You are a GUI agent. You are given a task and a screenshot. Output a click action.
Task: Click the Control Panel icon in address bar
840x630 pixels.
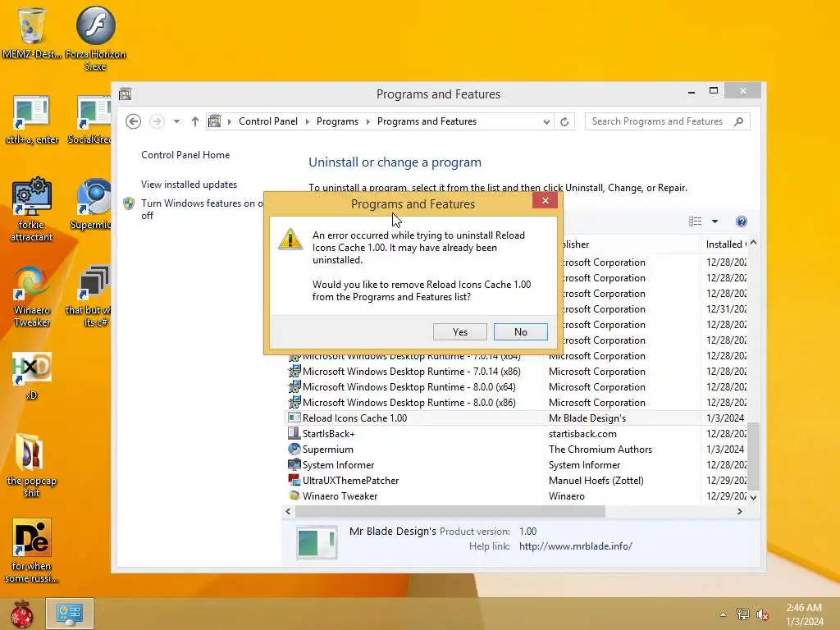[x=214, y=121]
